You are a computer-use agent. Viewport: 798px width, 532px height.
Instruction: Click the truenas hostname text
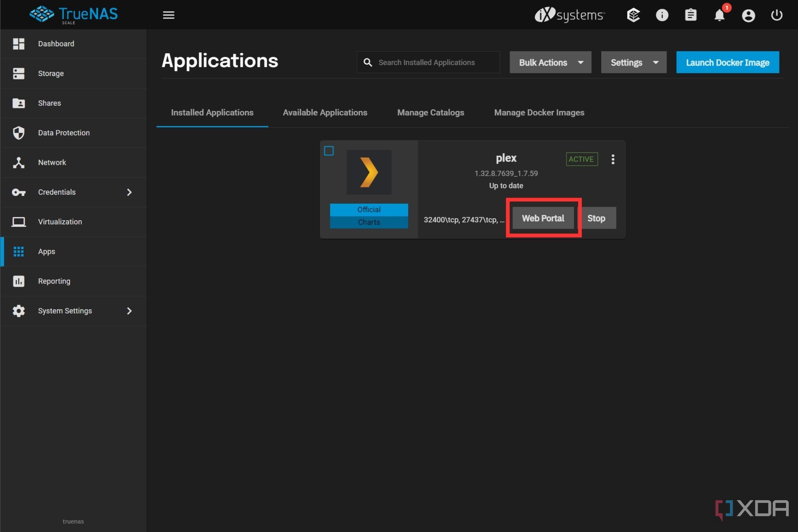73,521
